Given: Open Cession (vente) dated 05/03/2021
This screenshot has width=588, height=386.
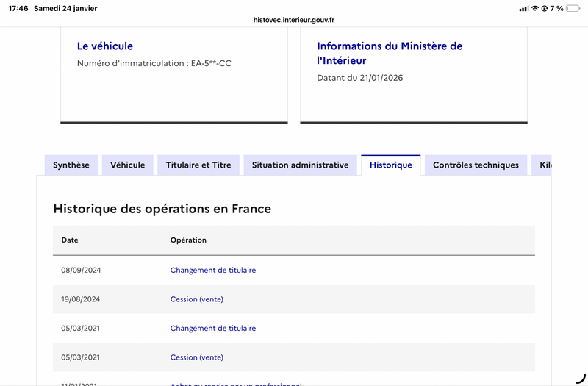Looking at the screenshot, I should coord(196,357).
